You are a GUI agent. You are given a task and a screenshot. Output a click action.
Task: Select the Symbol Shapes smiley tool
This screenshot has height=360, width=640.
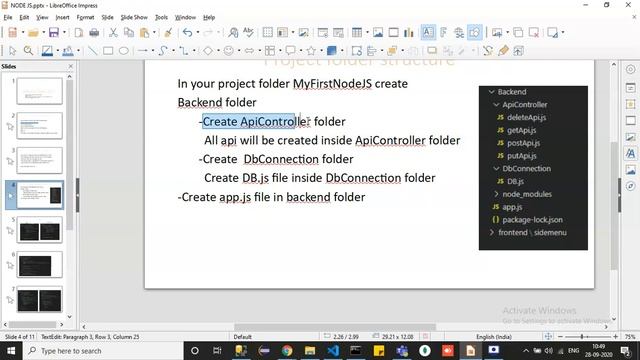pos(229,51)
